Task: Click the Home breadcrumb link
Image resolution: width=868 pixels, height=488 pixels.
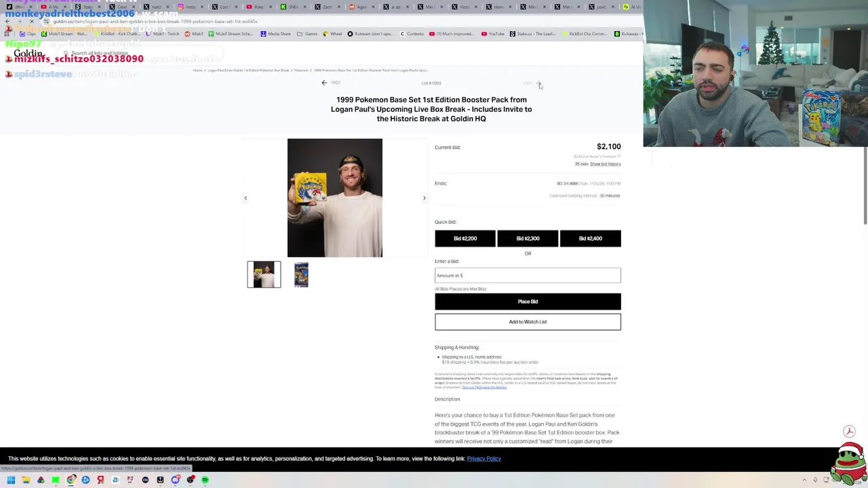Action: tap(197, 70)
